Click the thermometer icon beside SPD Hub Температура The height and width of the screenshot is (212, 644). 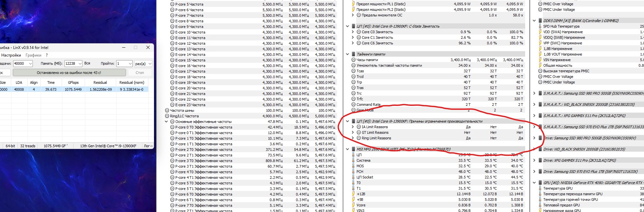540,26
